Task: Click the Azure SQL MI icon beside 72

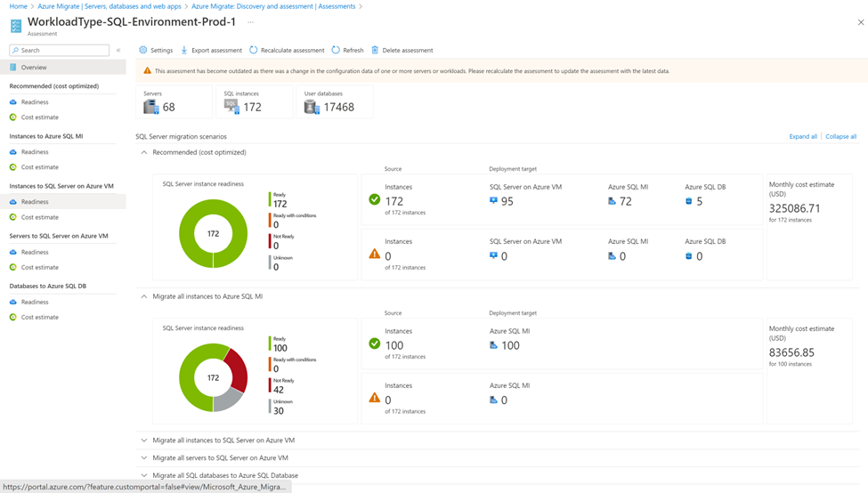Action: point(612,201)
